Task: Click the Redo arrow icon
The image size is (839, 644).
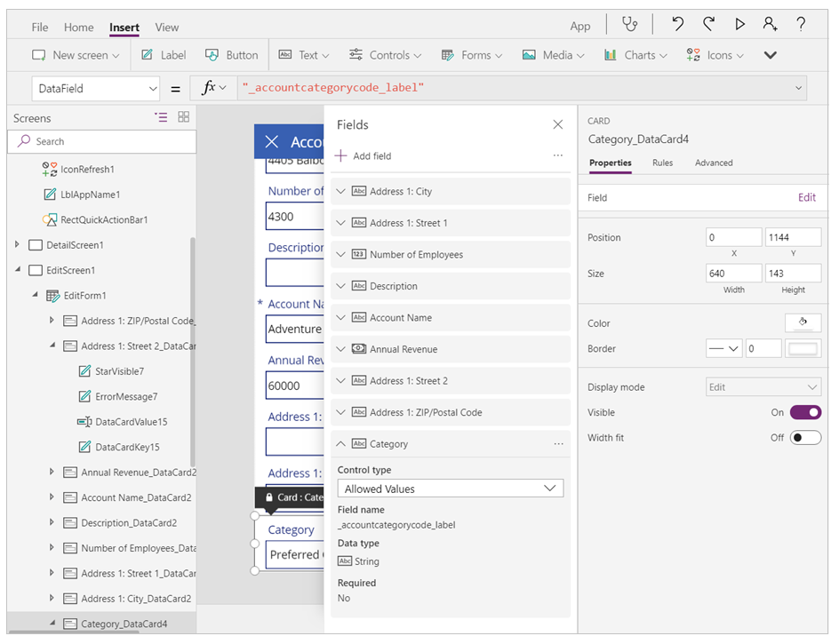Action: coord(708,25)
